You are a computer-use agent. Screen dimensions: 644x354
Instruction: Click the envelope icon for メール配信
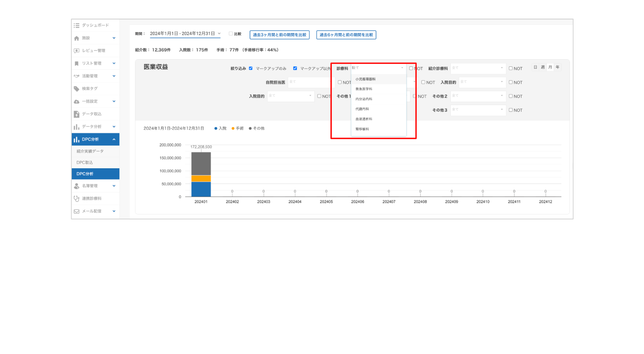click(x=76, y=212)
